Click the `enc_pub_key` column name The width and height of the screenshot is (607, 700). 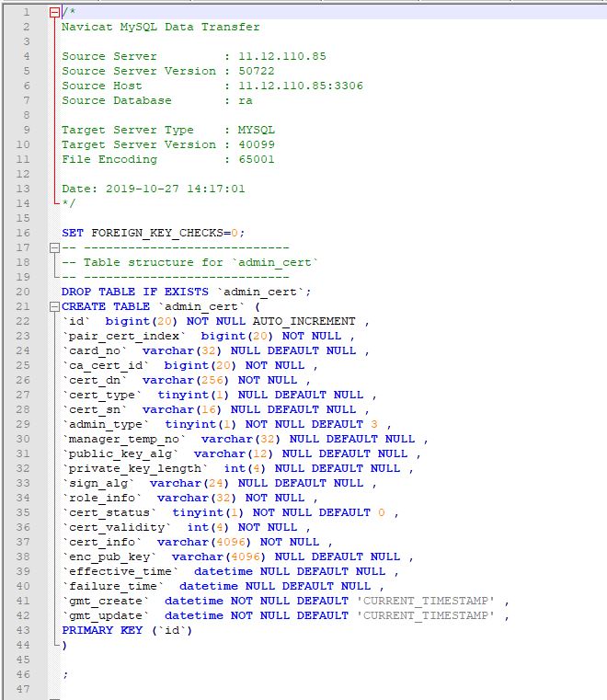tap(109, 557)
